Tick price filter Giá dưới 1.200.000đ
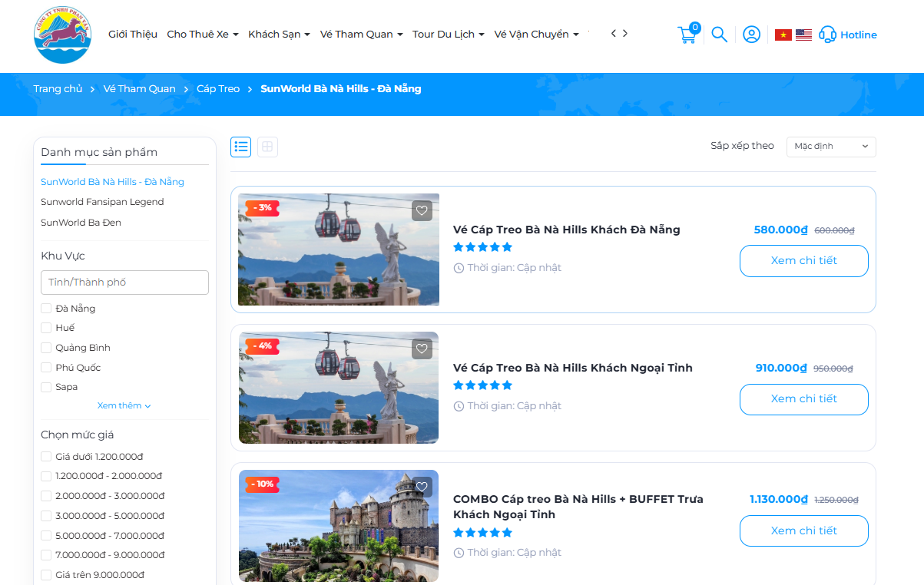This screenshot has width=924, height=585. [46, 457]
